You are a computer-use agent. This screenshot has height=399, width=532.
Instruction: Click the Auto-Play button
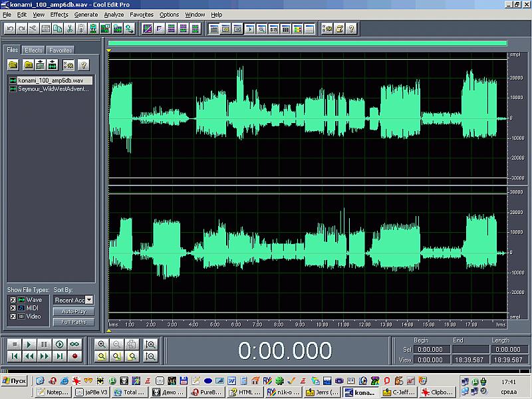click(x=74, y=311)
